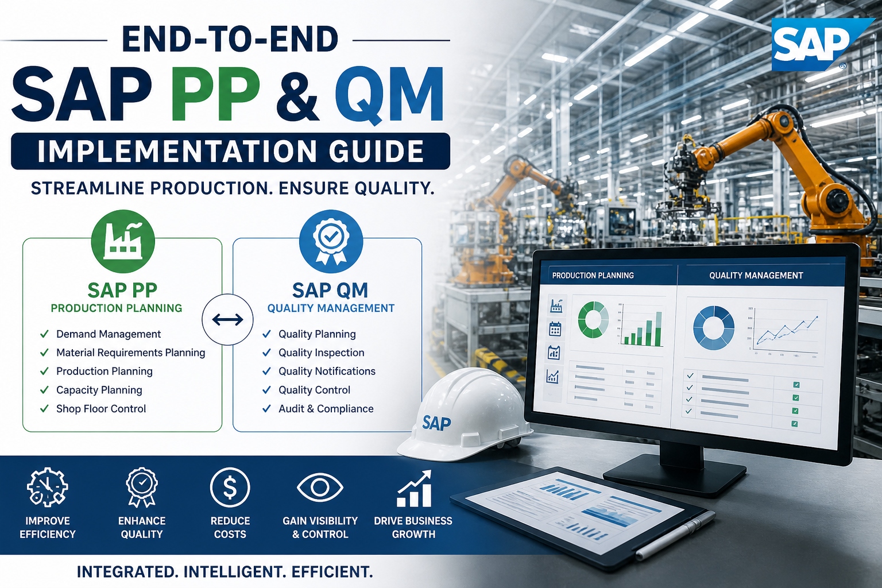Screen dimensions: 882x588
Task: Click the checkmark beside Material Requirements Planning
Action: pos(44,353)
